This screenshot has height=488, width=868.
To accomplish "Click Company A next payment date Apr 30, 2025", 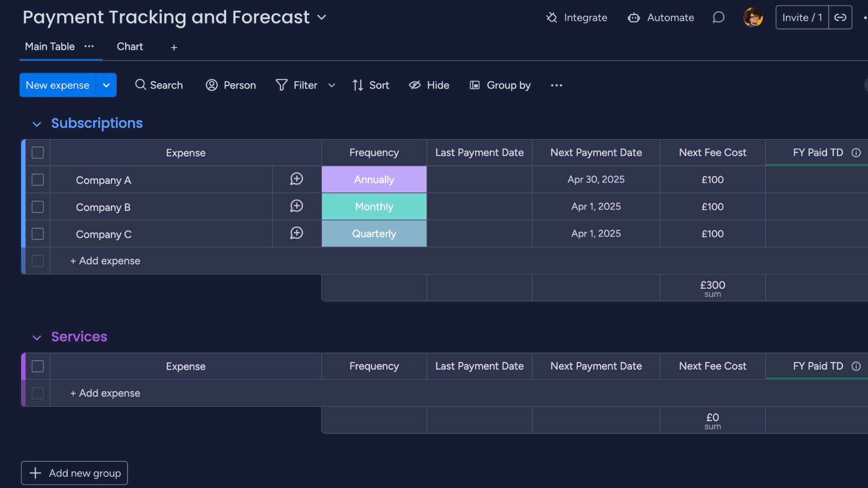I will 596,179.
